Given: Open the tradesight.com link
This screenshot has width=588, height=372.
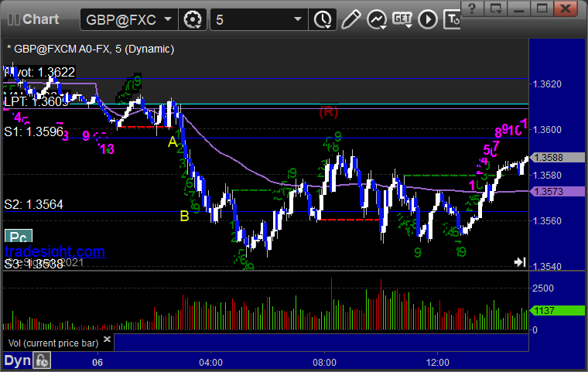Looking at the screenshot, I should pos(55,251).
